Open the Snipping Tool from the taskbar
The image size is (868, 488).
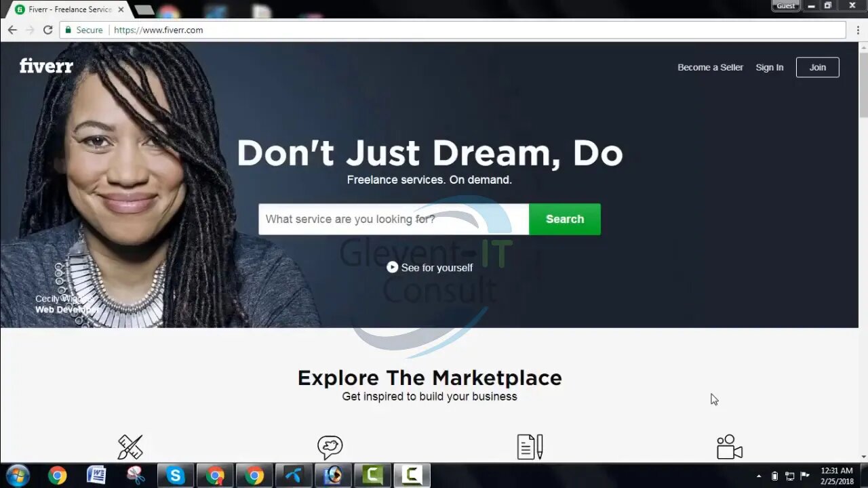(x=136, y=476)
